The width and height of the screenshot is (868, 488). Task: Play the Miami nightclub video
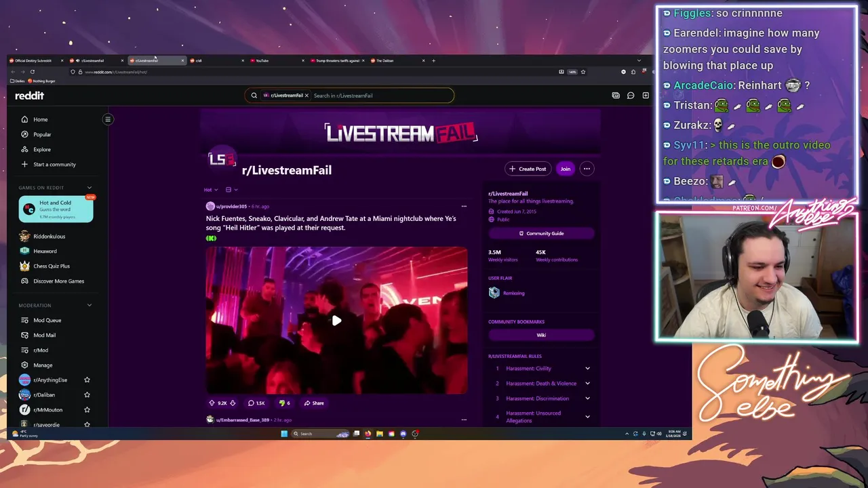coord(336,321)
